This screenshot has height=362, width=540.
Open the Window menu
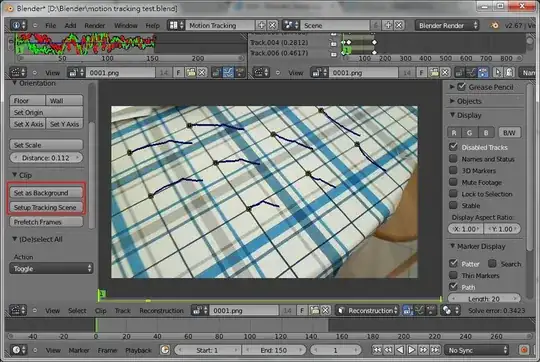[x=126, y=25]
